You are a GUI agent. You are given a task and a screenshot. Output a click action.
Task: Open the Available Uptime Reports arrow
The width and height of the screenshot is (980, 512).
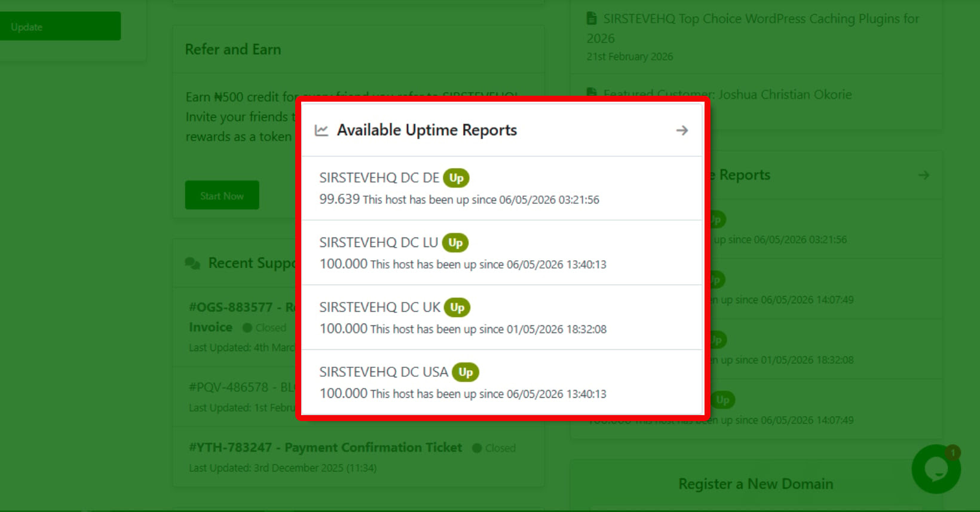[682, 130]
